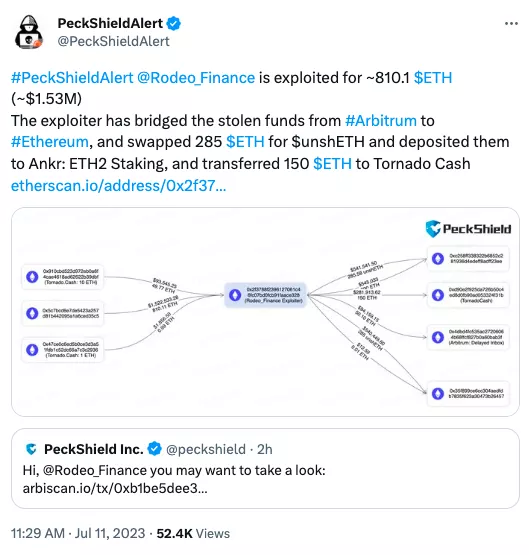Open the #Arbitrum hashtag link
The image size is (529, 555).
[381, 121]
